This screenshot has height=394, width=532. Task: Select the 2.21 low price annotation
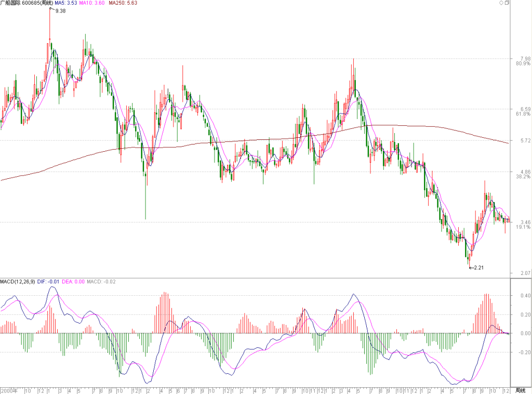click(x=478, y=268)
